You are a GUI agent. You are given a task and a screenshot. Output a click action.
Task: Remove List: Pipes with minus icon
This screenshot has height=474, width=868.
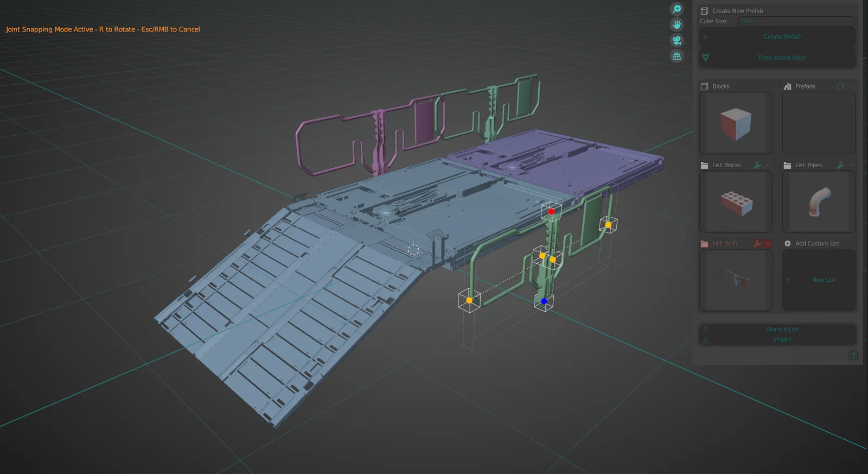(851, 165)
